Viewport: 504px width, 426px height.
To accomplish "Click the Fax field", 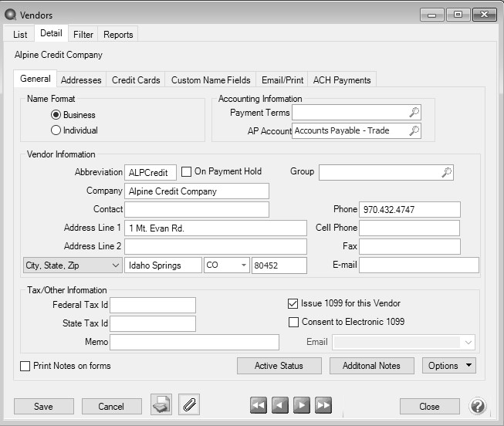I will pos(410,247).
